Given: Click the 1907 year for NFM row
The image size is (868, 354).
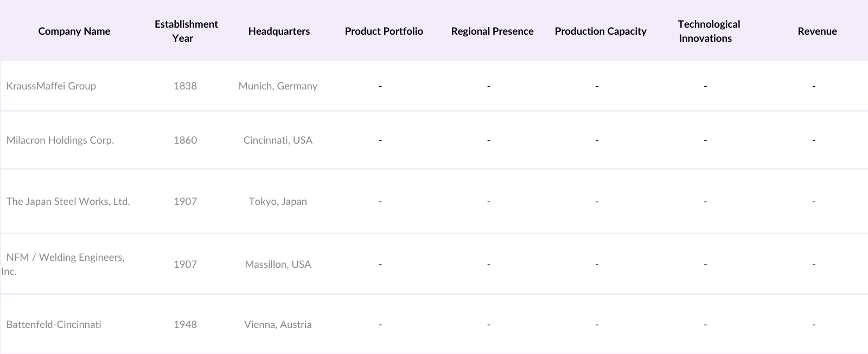Looking at the screenshot, I should [x=185, y=264].
